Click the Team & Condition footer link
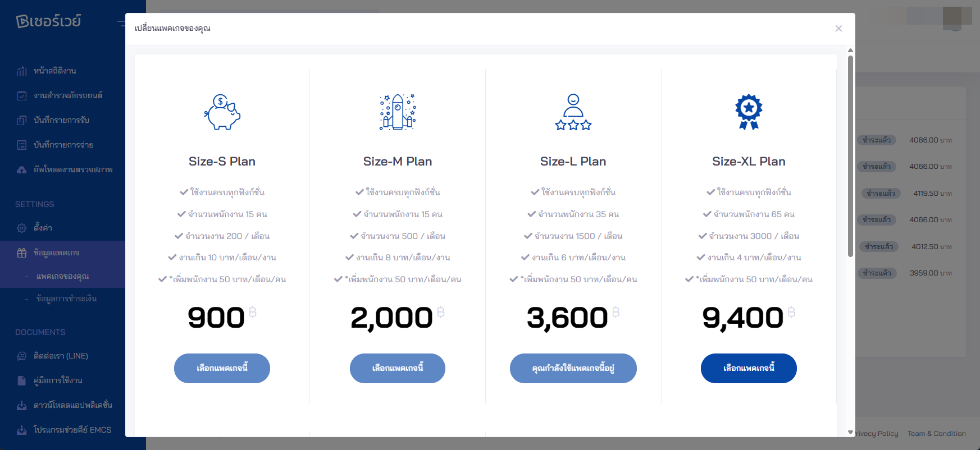Viewport: 980px width, 450px height. pos(936,434)
